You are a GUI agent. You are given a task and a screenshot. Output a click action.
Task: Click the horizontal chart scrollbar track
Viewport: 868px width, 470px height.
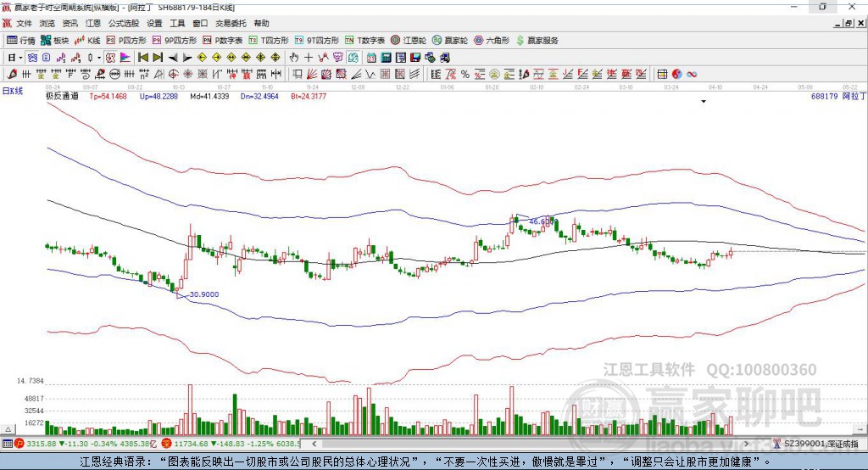pyautogui.click(x=531, y=444)
